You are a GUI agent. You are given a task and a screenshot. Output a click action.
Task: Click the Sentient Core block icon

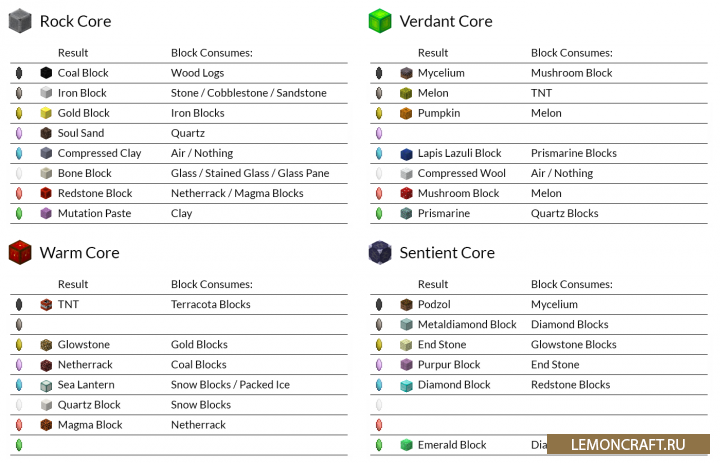click(380, 252)
